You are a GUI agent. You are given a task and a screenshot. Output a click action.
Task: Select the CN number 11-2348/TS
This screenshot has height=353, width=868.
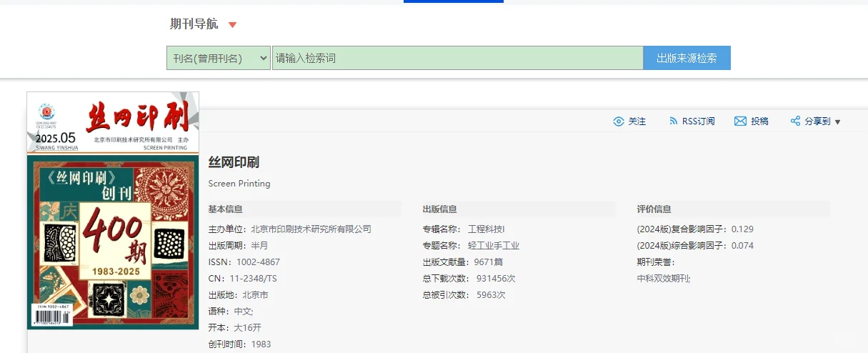coord(254,279)
